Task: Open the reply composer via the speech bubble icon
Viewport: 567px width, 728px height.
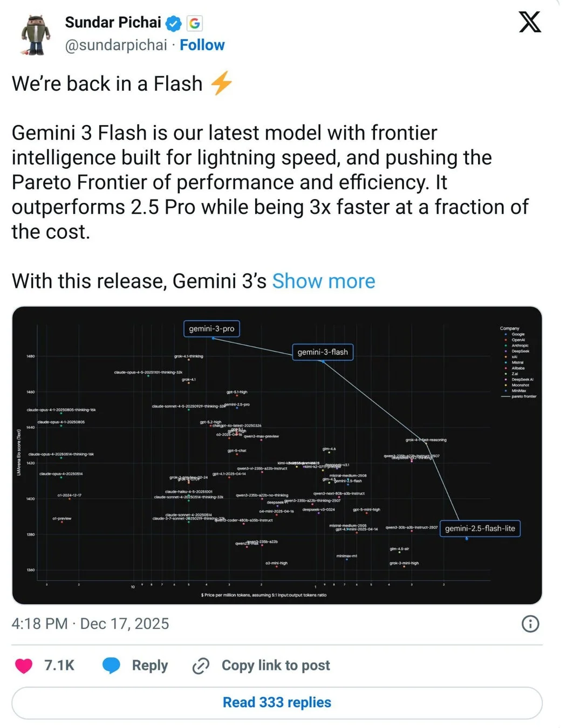Action: (112, 665)
